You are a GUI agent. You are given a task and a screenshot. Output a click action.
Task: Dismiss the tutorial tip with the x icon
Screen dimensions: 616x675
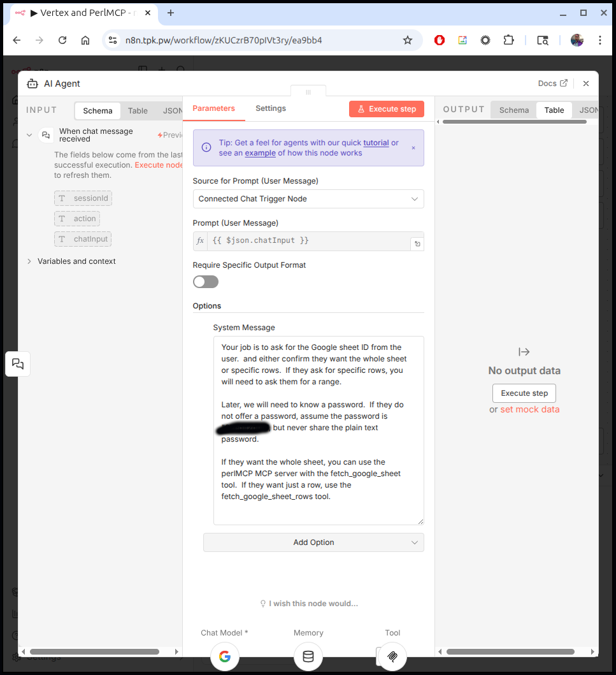tap(413, 148)
